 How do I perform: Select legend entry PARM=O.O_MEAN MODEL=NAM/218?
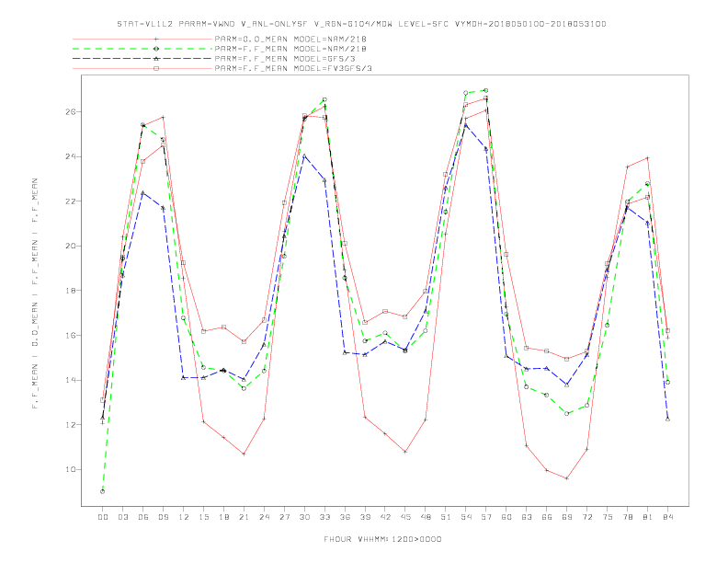tap(290, 39)
